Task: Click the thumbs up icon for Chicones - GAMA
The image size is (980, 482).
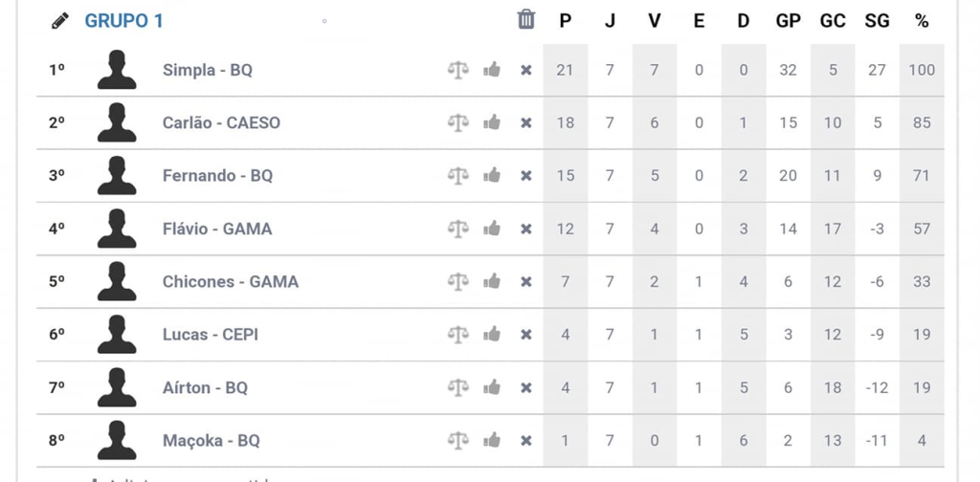Action: point(492,281)
